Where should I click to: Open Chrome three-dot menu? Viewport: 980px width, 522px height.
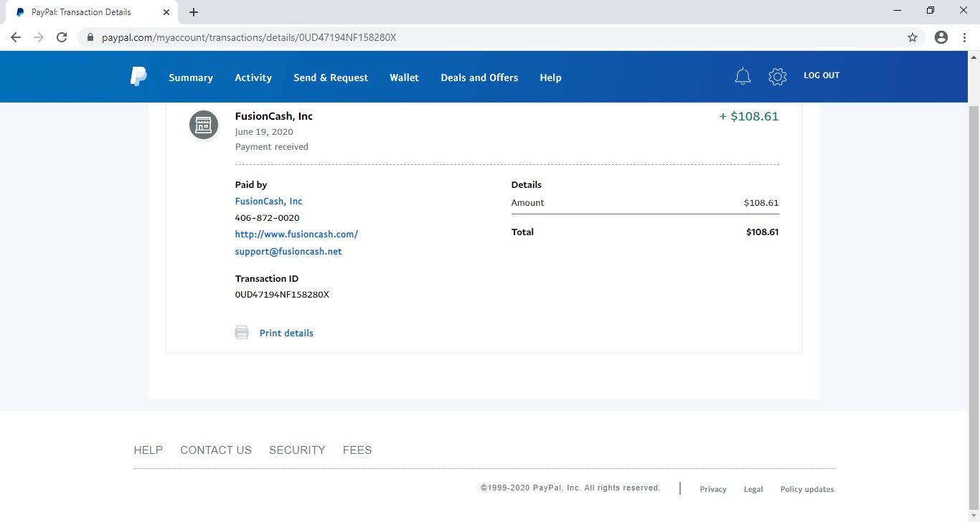click(964, 37)
